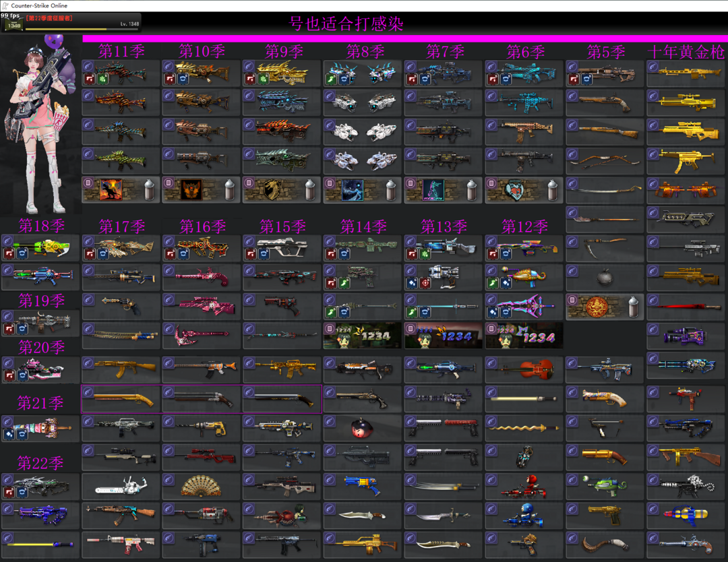Image resolution: width=728 pixels, height=562 pixels.
Task: Pick the long silver katana
Action: click(443, 487)
